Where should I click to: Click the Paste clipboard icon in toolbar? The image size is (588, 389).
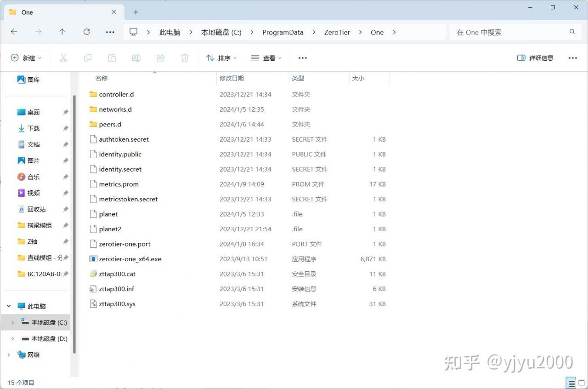[x=112, y=58]
